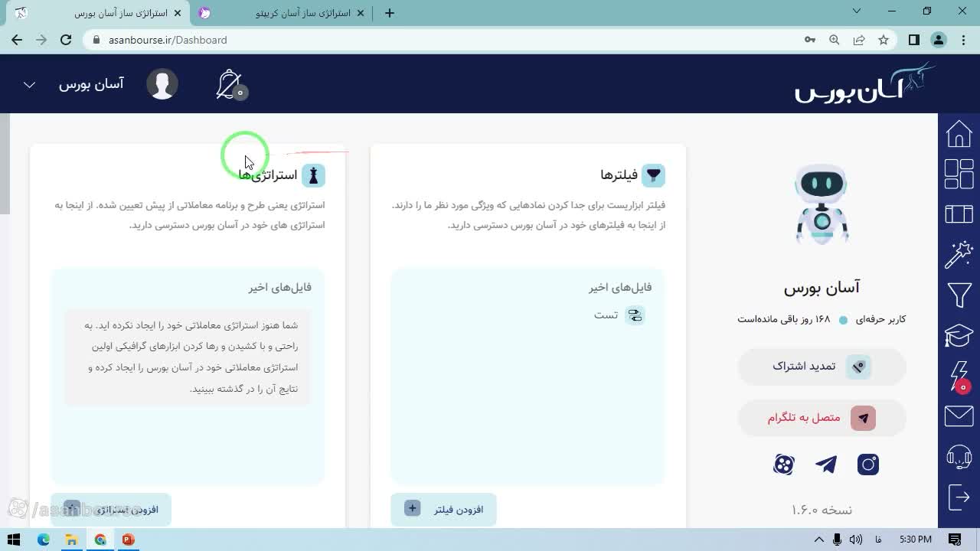
Task: Click the استراتژی‌ها chess piece icon
Action: [x=313, y=175]
